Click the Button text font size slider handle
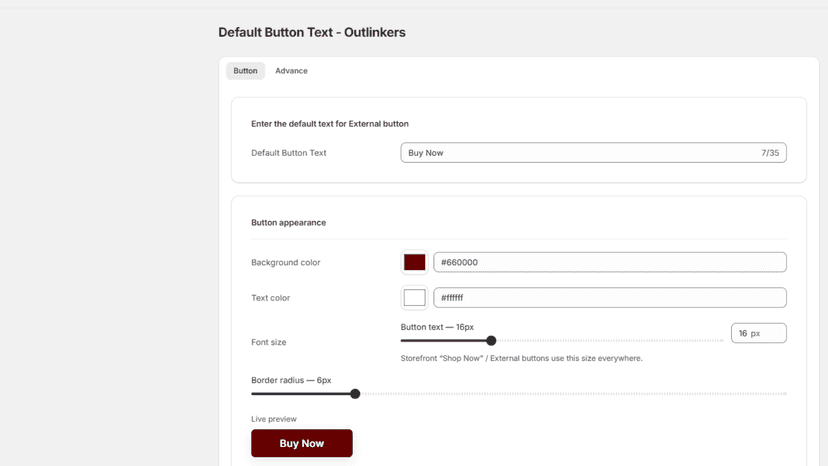The height and width of the screenshot is (466, 828). tap(491, 341)
